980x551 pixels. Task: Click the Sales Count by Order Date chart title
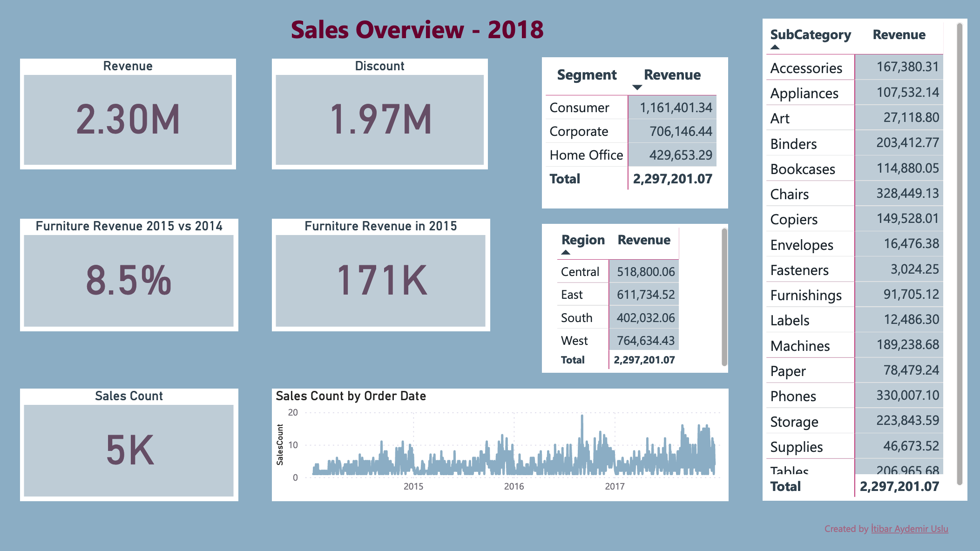point(351,396)
